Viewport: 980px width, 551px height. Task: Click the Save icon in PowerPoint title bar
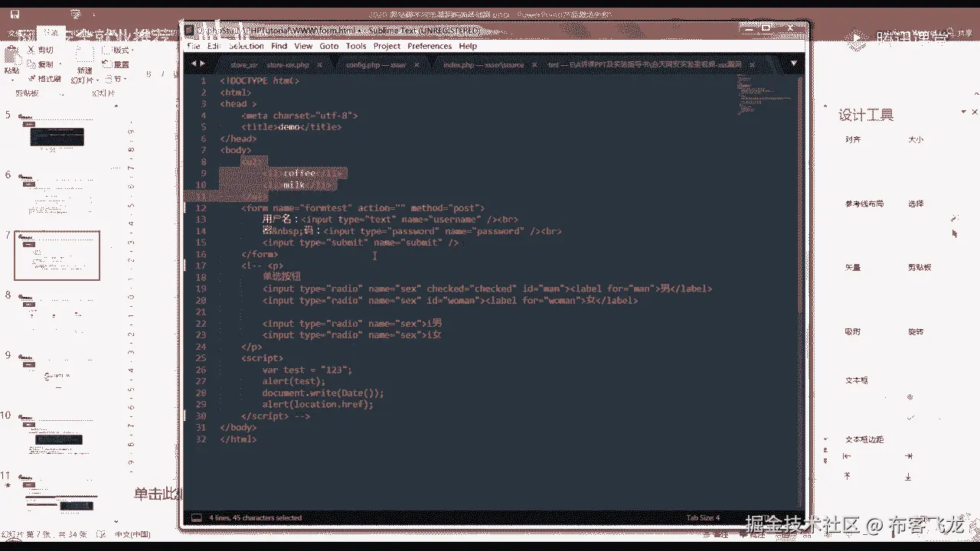[16, 14]
